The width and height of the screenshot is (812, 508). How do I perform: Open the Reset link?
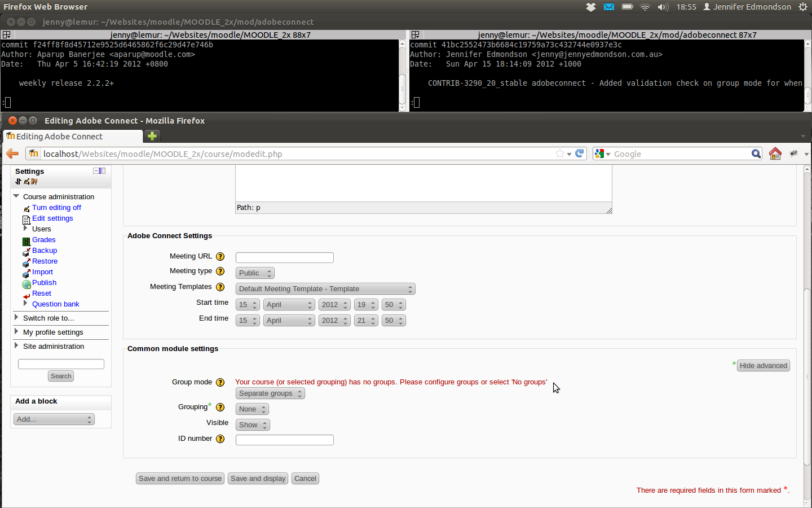42,294
